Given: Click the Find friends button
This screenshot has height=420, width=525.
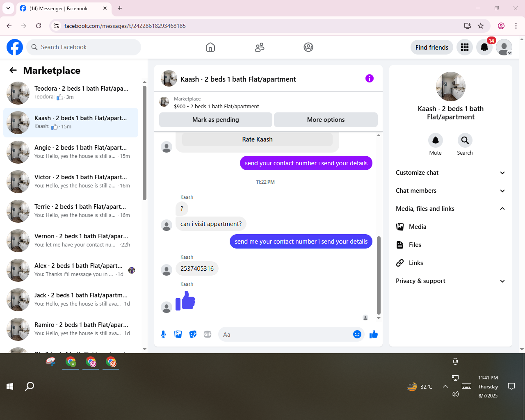Looking at the screenshot, I should pyautogui.click(x=432, y=47).
